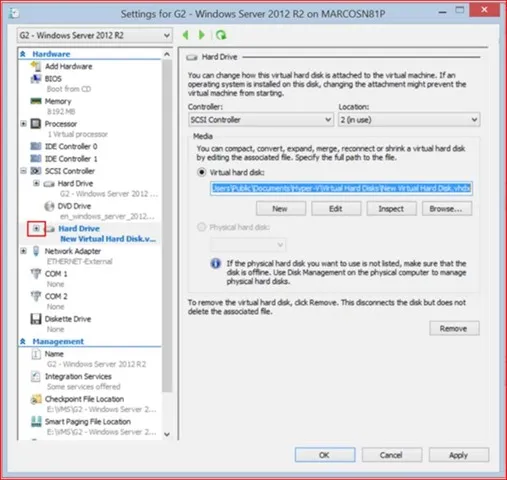This screenshot has width=507, height=480.
Task: Select the Memory hardware icon
Action: [x=36, y=101]
